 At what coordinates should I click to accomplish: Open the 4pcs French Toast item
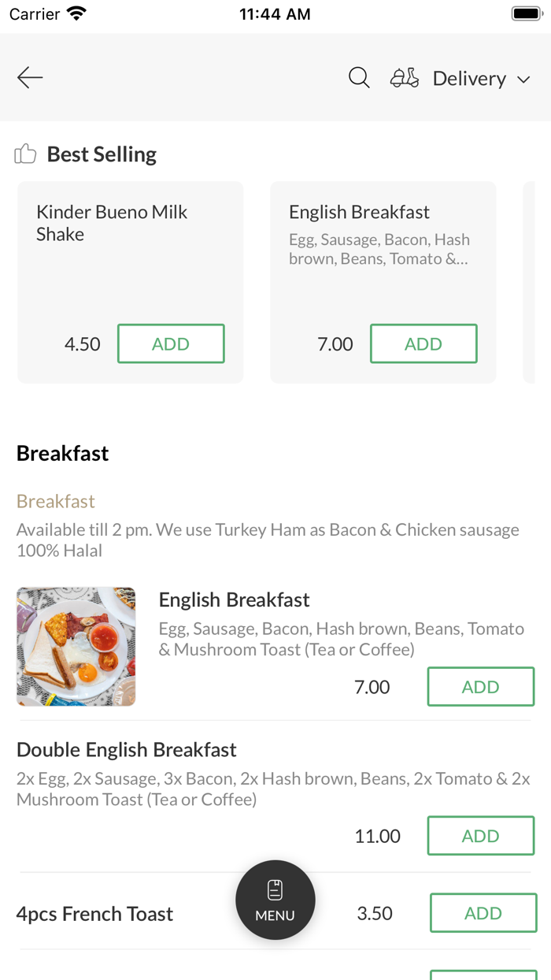[x=94, y=914]
